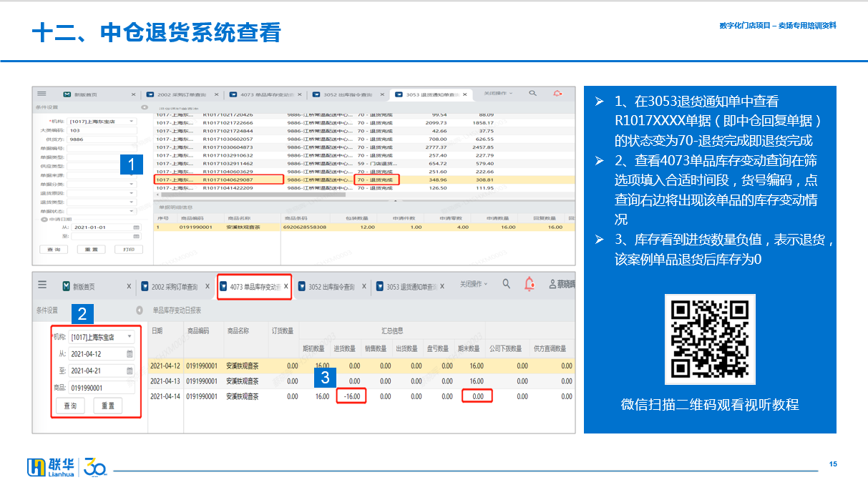
Task: Select stock row dated 2021-04-12
Action: [x=361, y=366]
